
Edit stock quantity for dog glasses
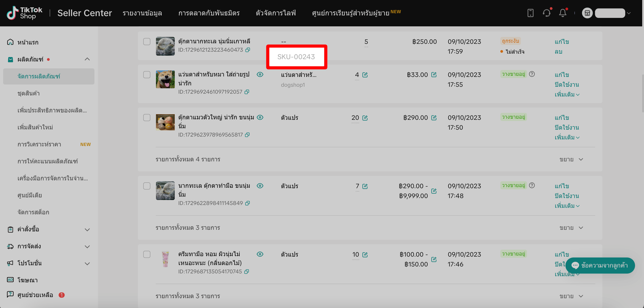pos(365,75)
